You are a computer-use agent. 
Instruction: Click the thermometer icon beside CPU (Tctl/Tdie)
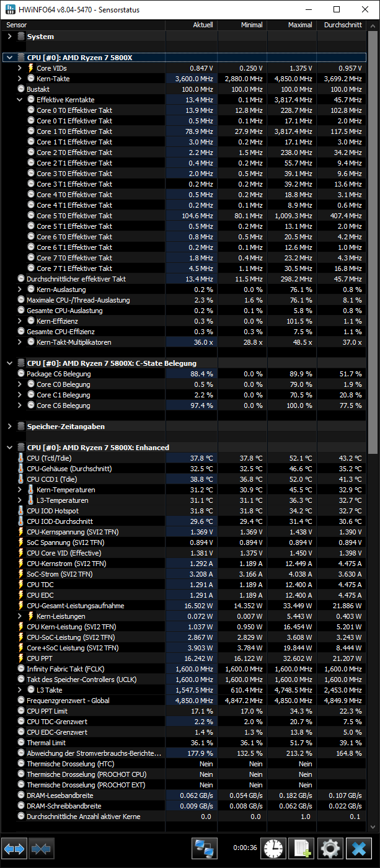click(21, 458)
